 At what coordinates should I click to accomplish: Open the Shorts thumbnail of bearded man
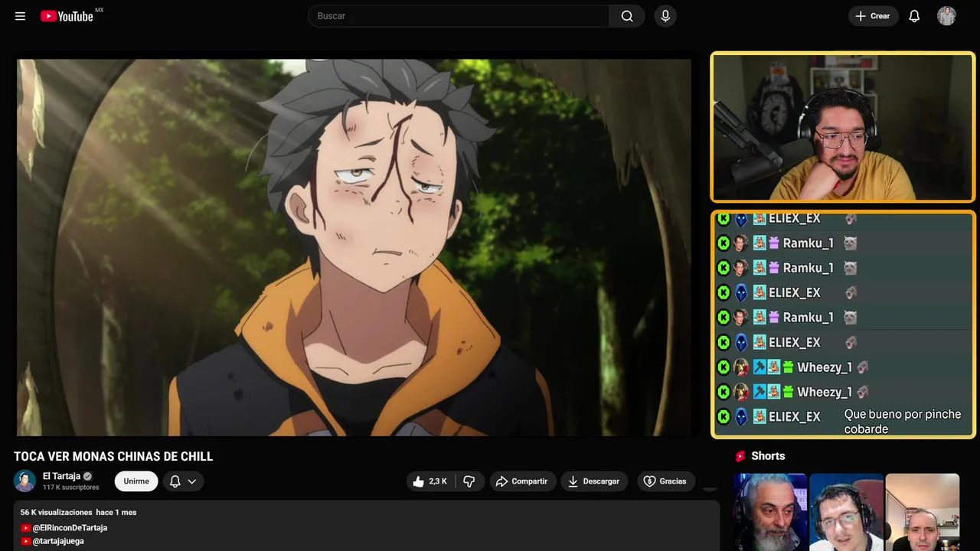click(x=770, y=512)
